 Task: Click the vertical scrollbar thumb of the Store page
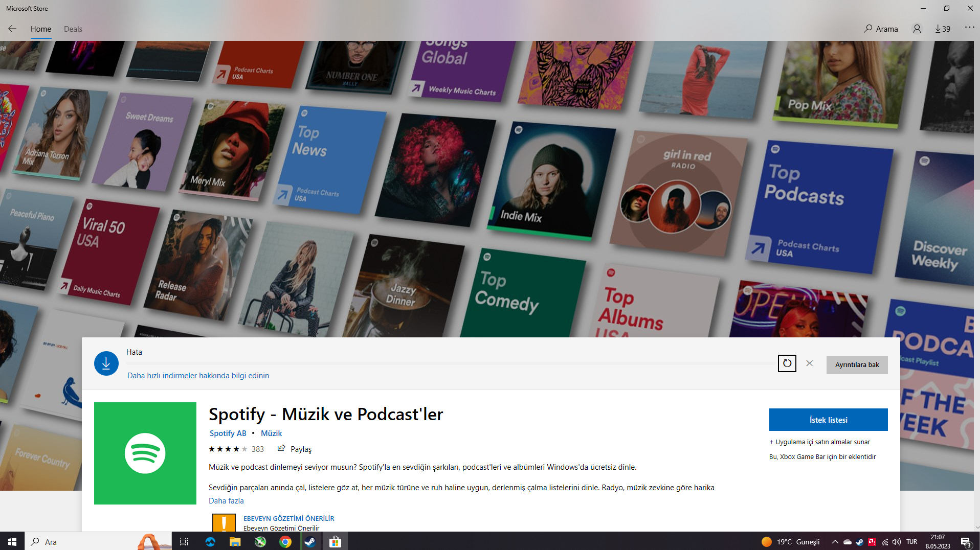click(977, 115)
